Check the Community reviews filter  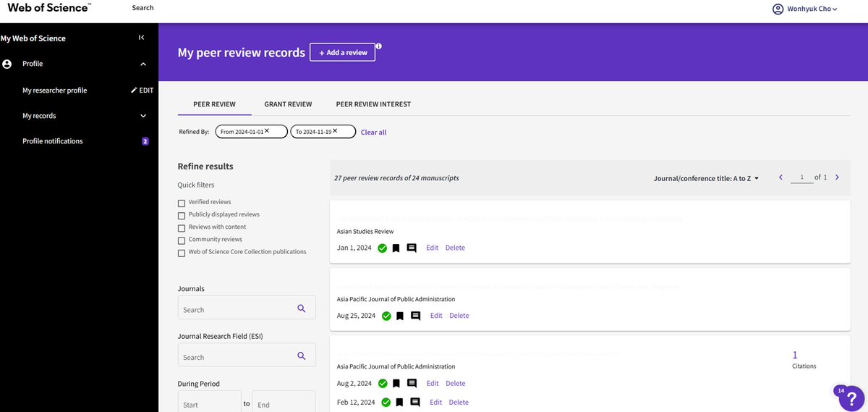pyautogui.click(x=182, y=240)
